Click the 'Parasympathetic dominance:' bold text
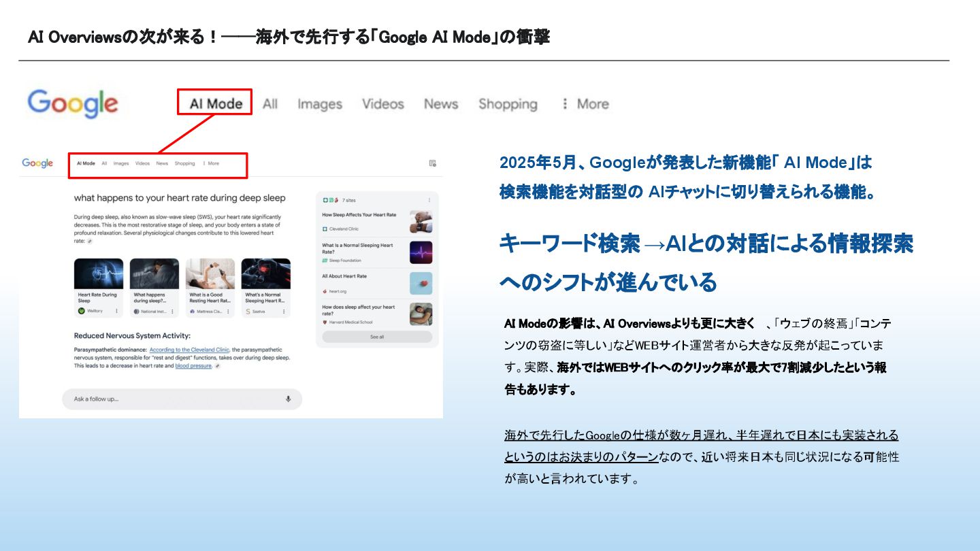This screenshot has height=551, width=980. click(110, 350)
